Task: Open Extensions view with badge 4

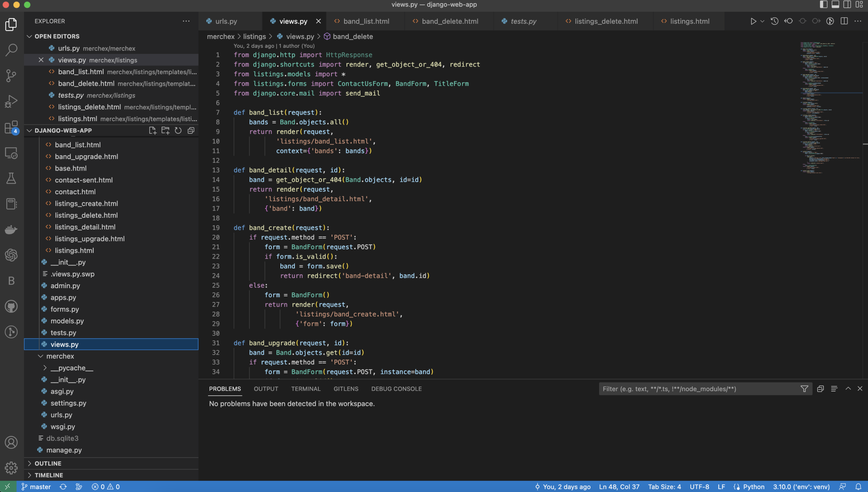Action: coord(11,127)
